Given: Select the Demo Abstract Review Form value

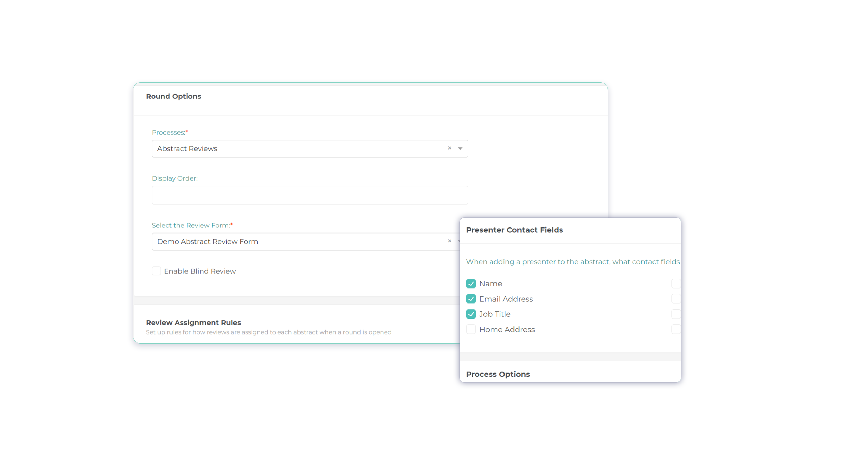Looking at the screenshot, I should pyautogui.click(x=208, y=241).
